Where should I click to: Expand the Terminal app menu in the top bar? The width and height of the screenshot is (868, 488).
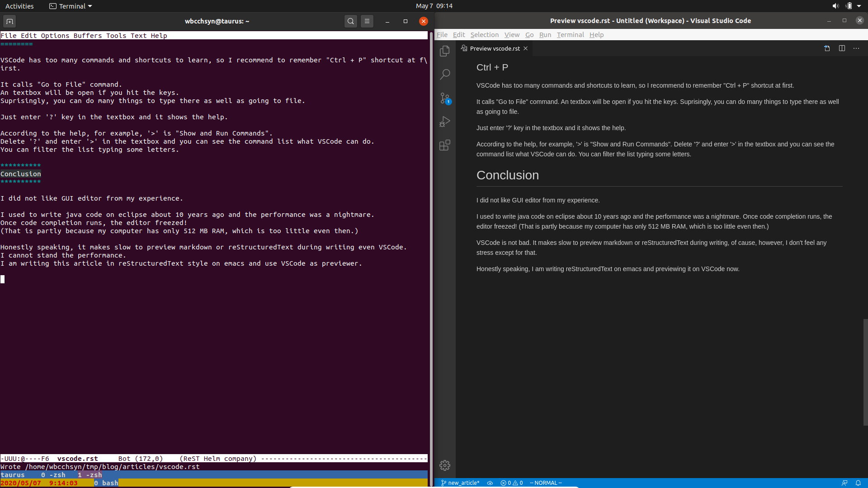tap(71, 6)
